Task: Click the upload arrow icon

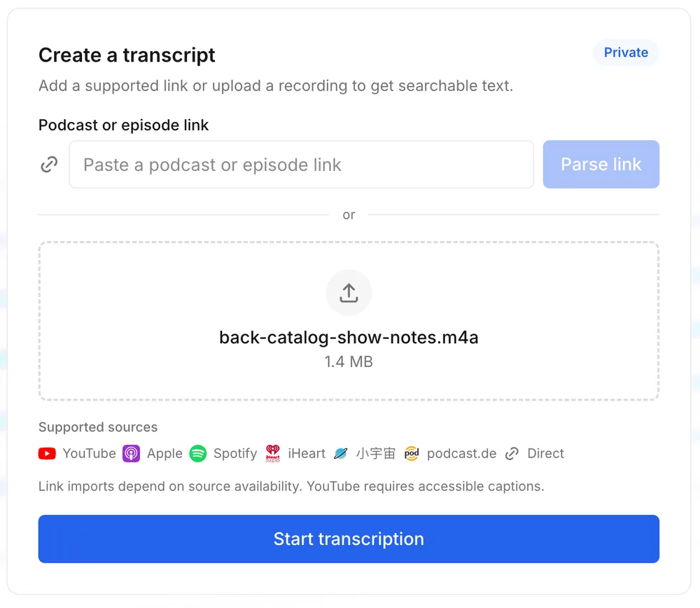Action: coord(349,293)
